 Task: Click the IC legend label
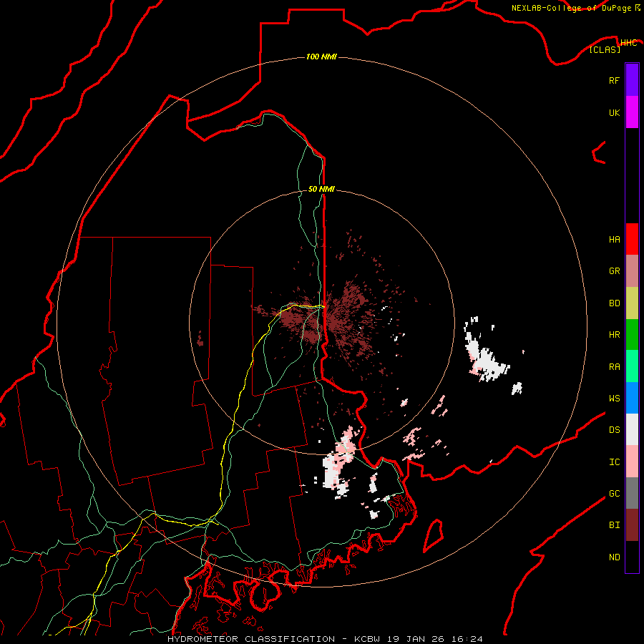coord(614,462)
